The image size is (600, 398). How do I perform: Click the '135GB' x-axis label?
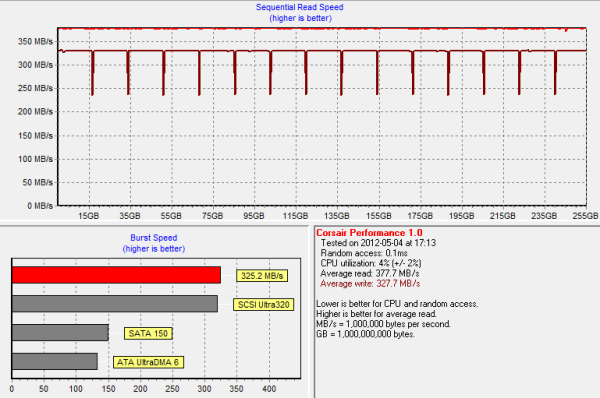click(x=337, y=216)
